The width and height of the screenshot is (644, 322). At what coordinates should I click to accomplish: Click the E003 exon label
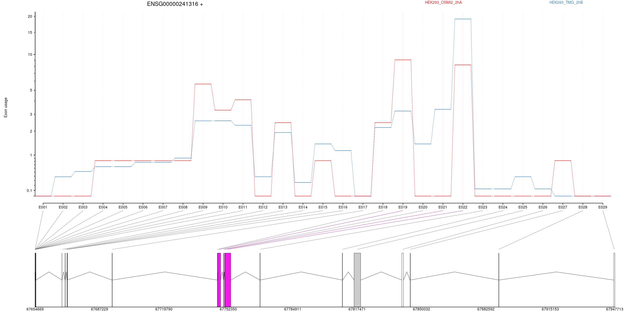pyautogui.click(x=83, y=207)
